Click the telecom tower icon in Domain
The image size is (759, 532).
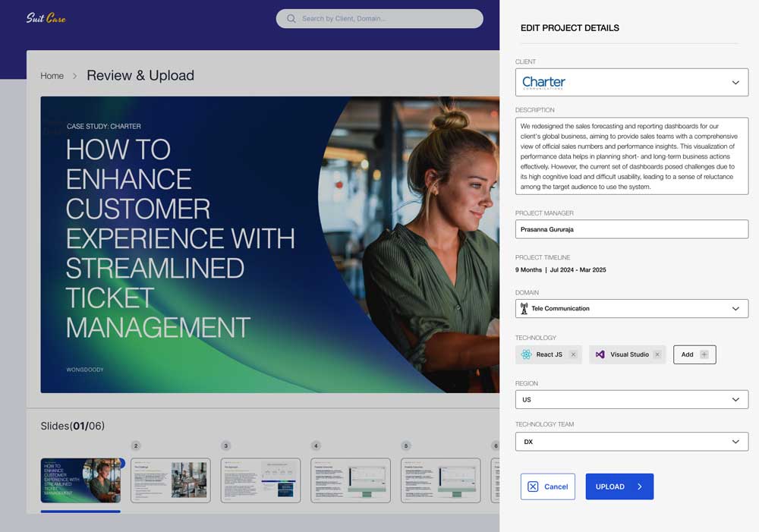(524, 308)
